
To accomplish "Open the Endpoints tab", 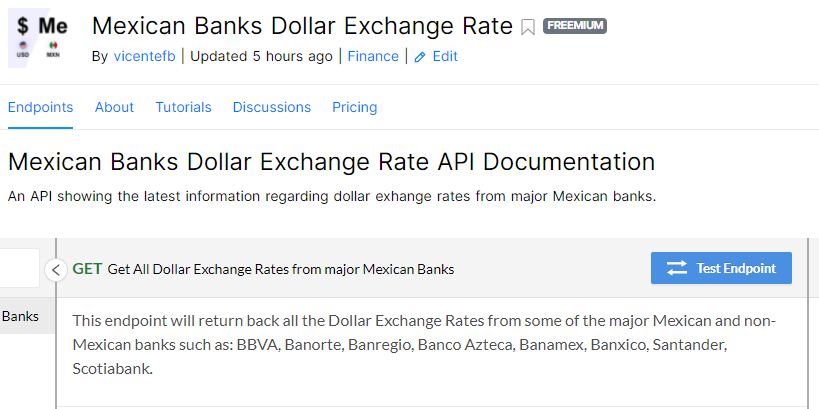I will pyautogui.click(x=40, y=107).
